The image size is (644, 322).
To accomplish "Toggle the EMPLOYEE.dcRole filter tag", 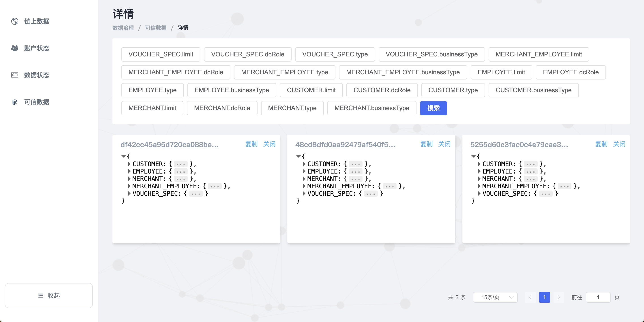I will point(571,72).
